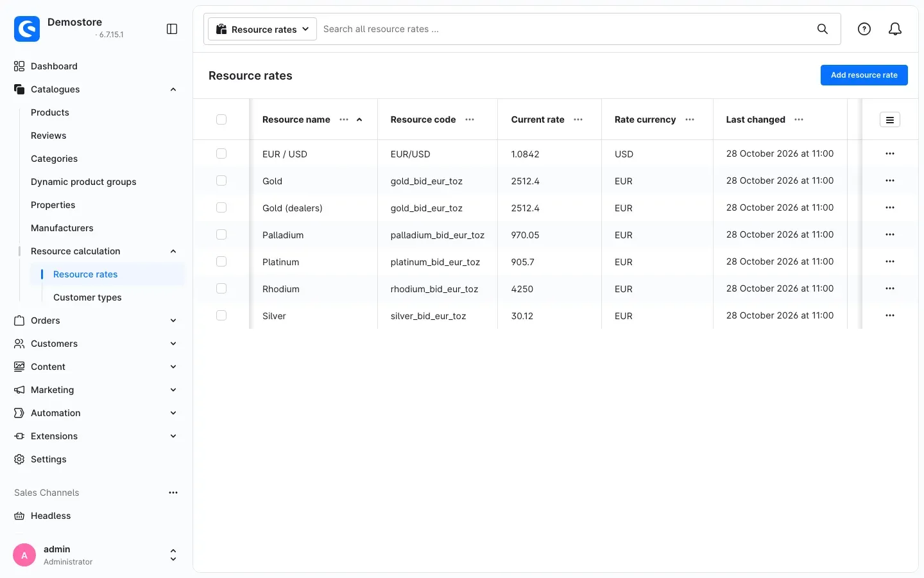Select the Silver row checkbox

(x=221, y=315)
